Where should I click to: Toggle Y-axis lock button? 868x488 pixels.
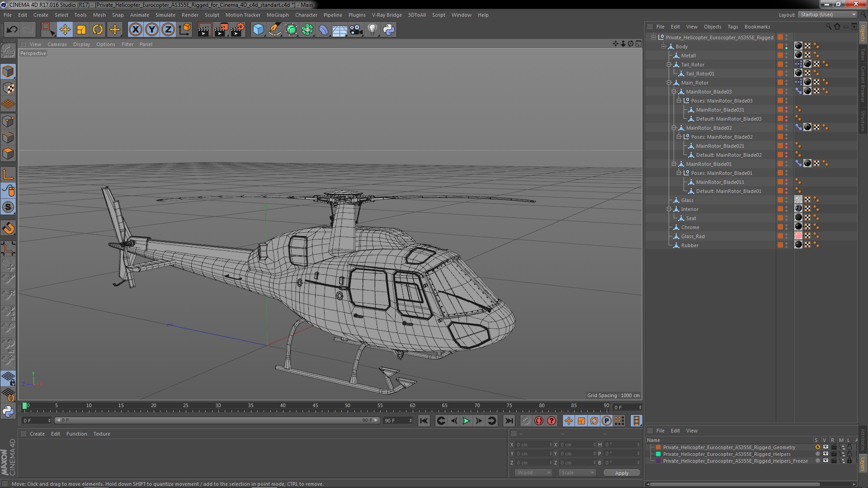[152, 30]
